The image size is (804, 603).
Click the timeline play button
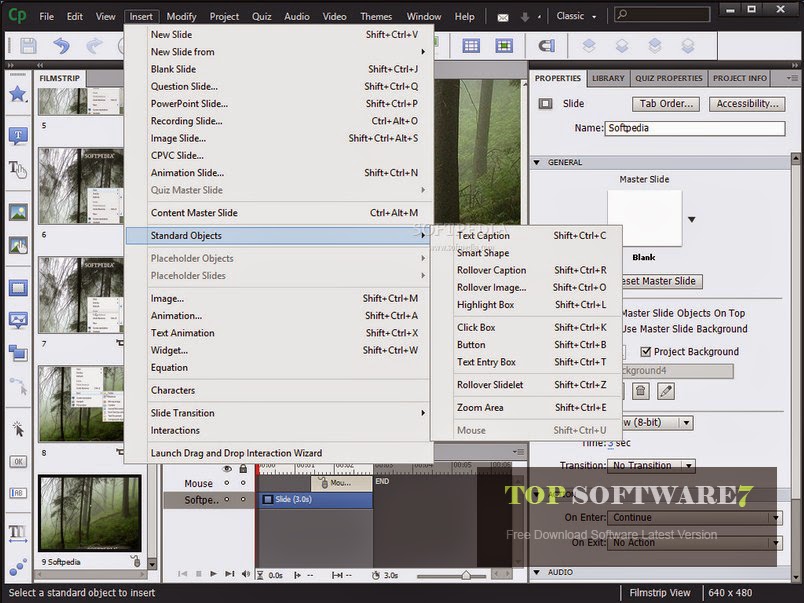click(x=213, y=574)
